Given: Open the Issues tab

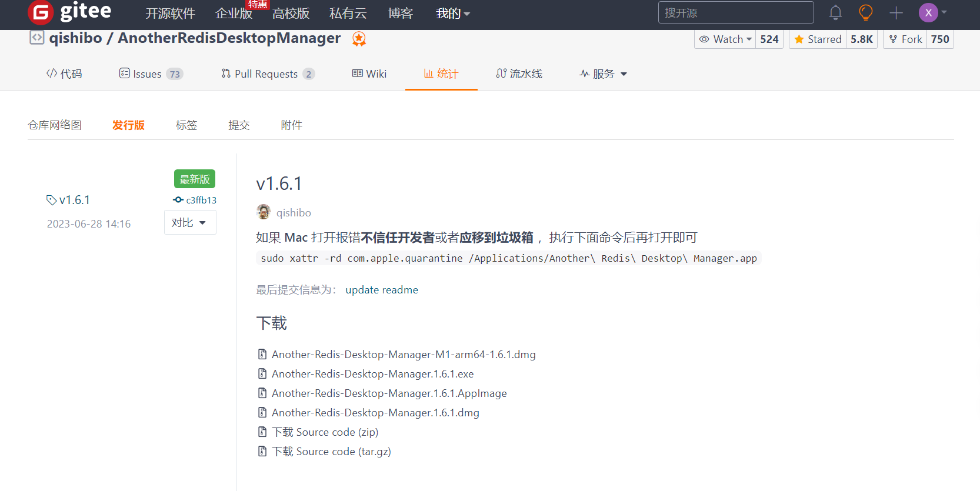Looking at the screenshot, I should (151, 74).
